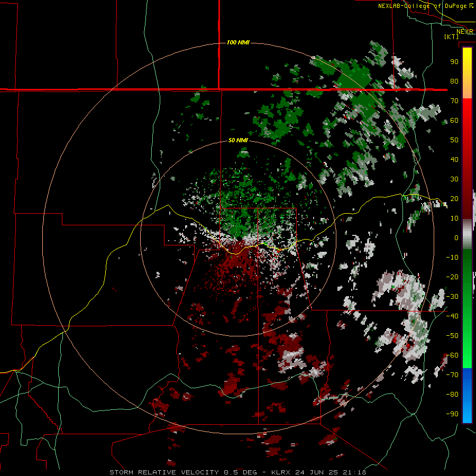476x476 pixels.
Task: Click the -20 value on velocity scale
Action: pyautogui.click(x=452, y=277)
